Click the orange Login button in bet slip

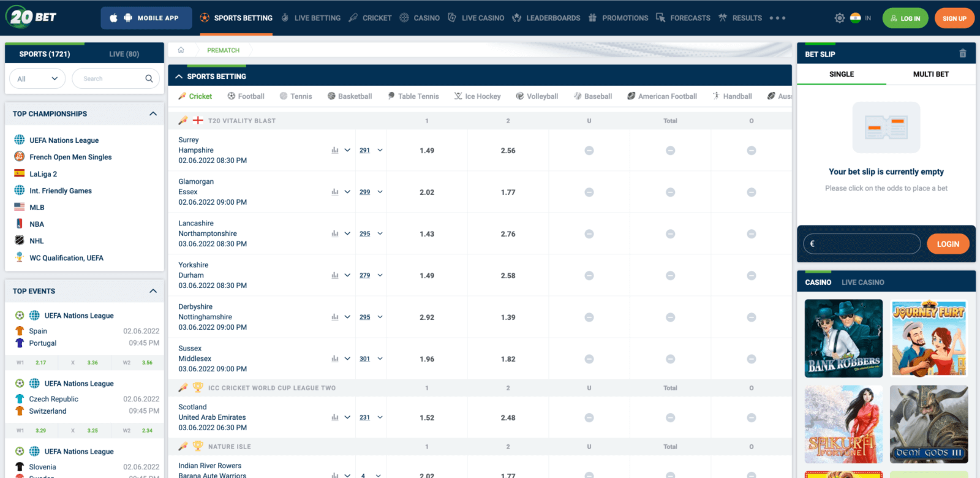pyautogui.click(x=948, y=244)
